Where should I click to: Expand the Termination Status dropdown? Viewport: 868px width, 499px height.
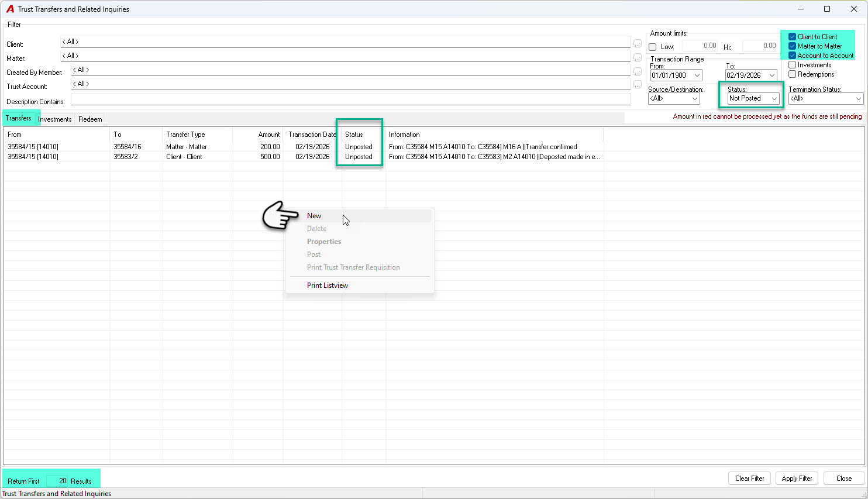pos(859,99)
